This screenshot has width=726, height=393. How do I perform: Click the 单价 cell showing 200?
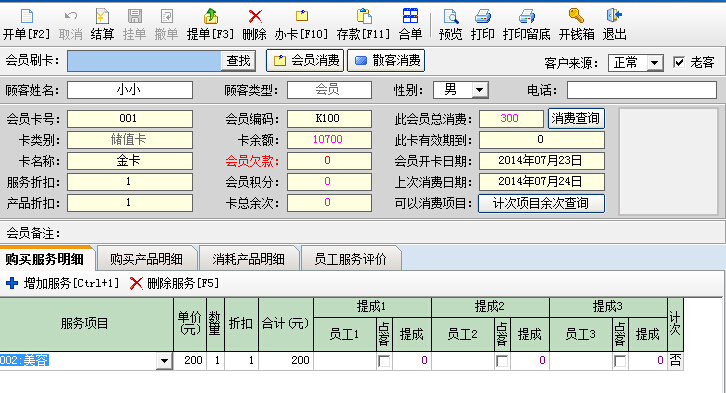click(x=190, y=361)
